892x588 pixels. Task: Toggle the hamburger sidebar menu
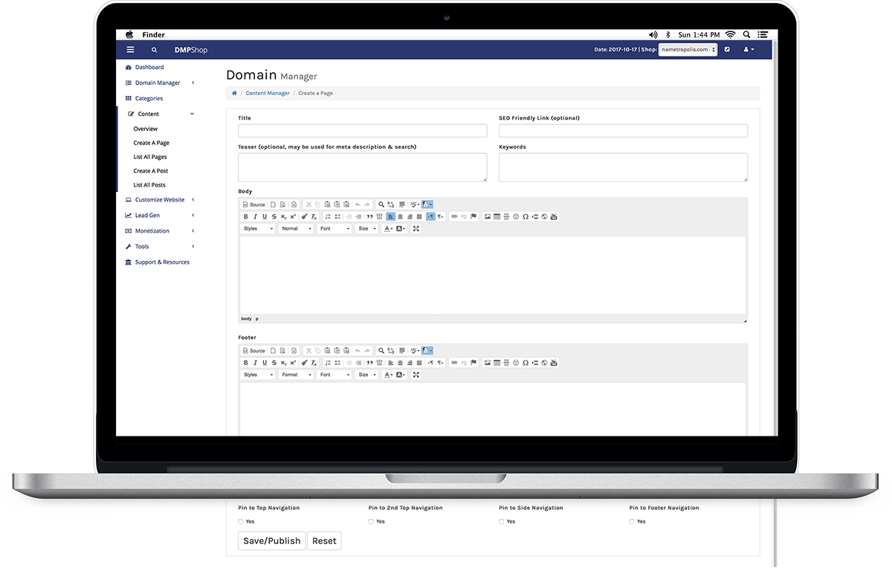130,50
